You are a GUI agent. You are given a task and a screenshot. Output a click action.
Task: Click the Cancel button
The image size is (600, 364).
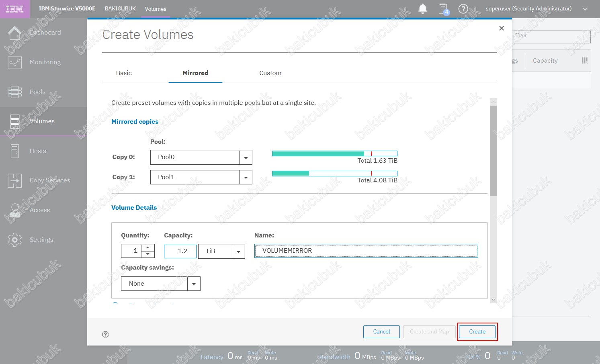pyautogui.click(x=381, y=332)
